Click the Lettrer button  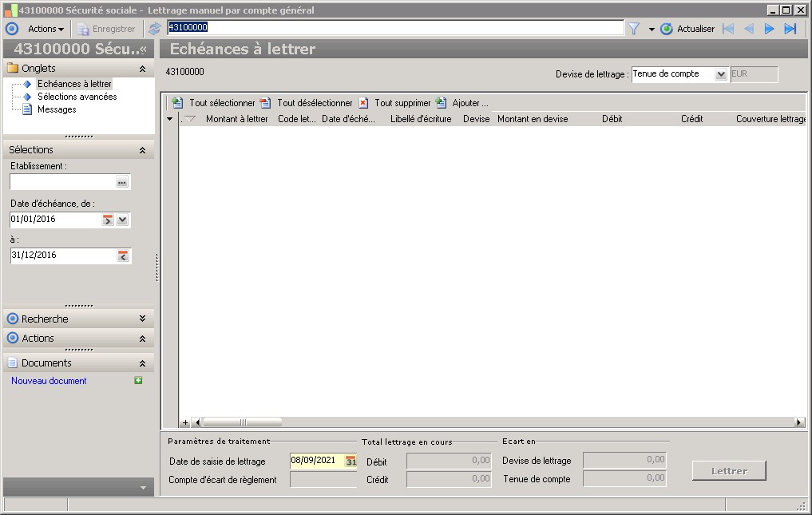point(729,471)
